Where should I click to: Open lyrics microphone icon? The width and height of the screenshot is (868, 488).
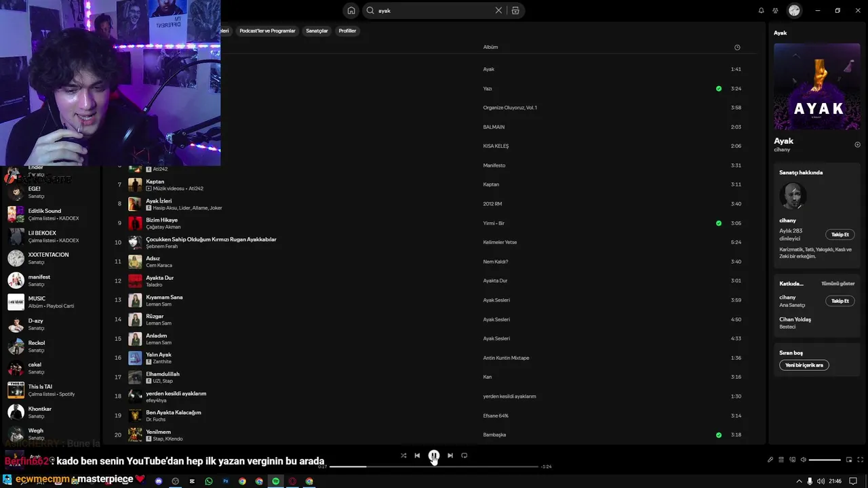[770, 460]
